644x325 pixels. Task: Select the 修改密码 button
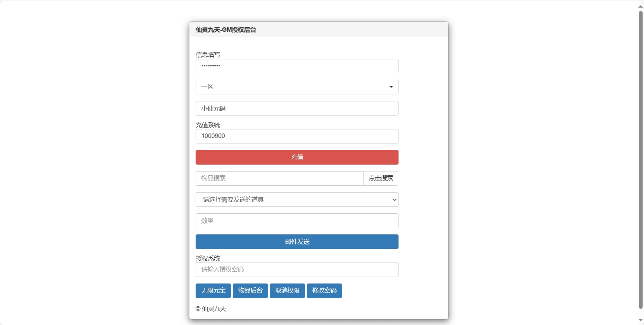(324, 291)
